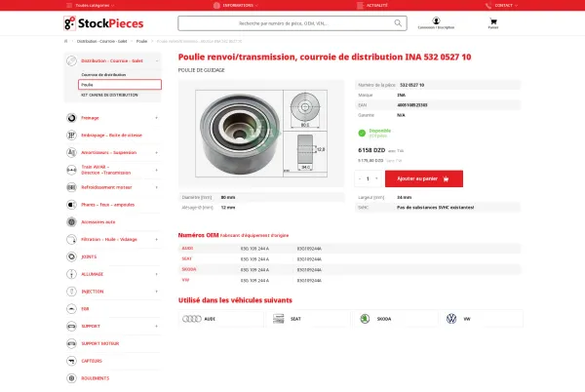The image size is (585, 392).
Task: Click the ALLUMAGE spark plug icon
Action: pyautogui.click(x=71, y=274)
